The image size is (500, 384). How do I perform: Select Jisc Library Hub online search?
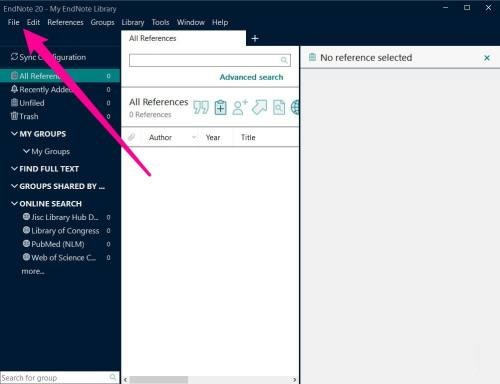pyautogui.click(x=65, y=217)
